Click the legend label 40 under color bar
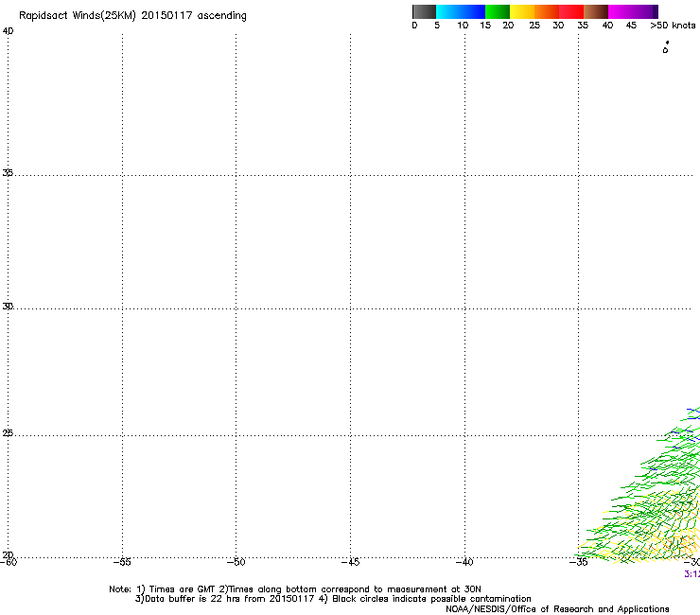This screenshot has width=700, height=615. (x=607, y=26)
